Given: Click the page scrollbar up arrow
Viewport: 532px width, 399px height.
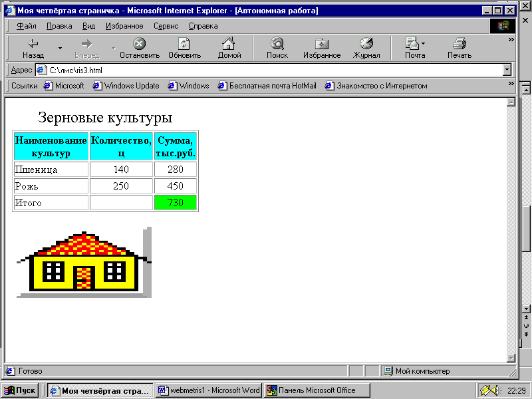Looking at the screenshot, I should point(511,102).
